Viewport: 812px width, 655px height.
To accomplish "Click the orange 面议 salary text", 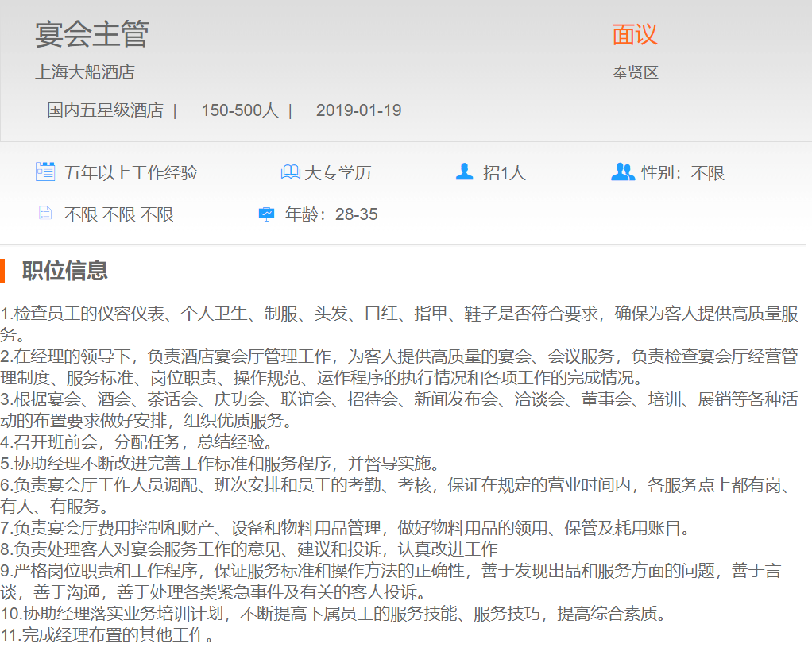I will 635,35.
